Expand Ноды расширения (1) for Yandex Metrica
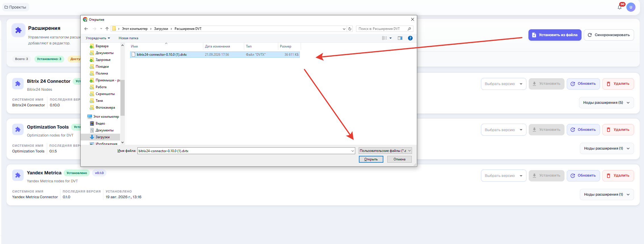 coord(607,195)
